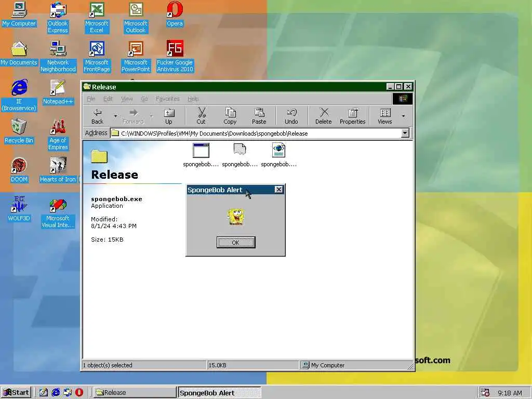This screenshot has height=399, width=532.
Task: Click the Forward toolbar button
Action: (x=134, y=116)
